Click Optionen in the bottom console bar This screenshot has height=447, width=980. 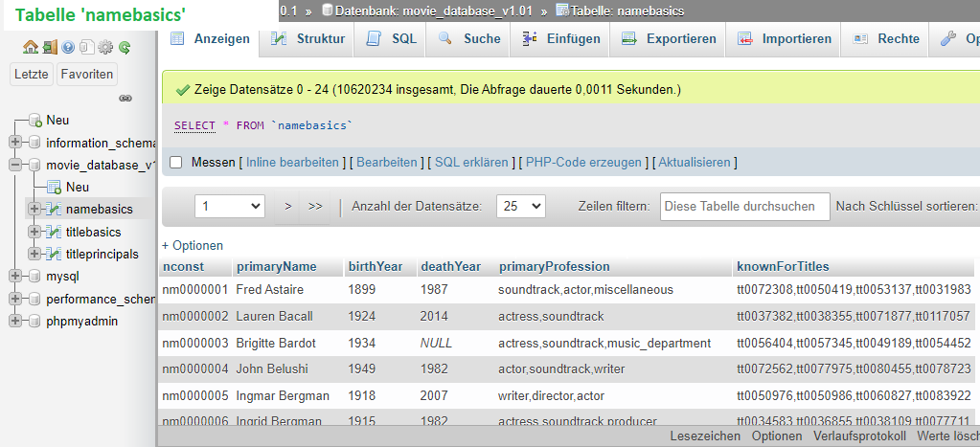(x=777, y=436)
